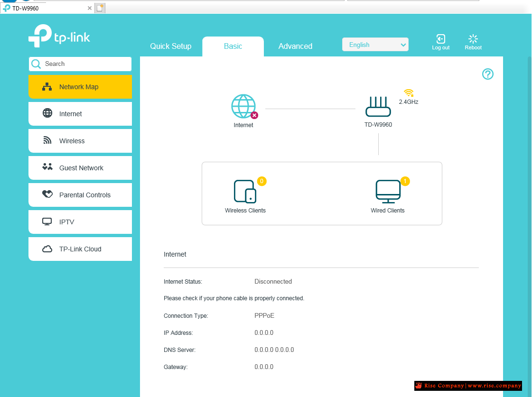Click the Wireless Clients label
532x397 pixels.
click(x=245, y=211)
